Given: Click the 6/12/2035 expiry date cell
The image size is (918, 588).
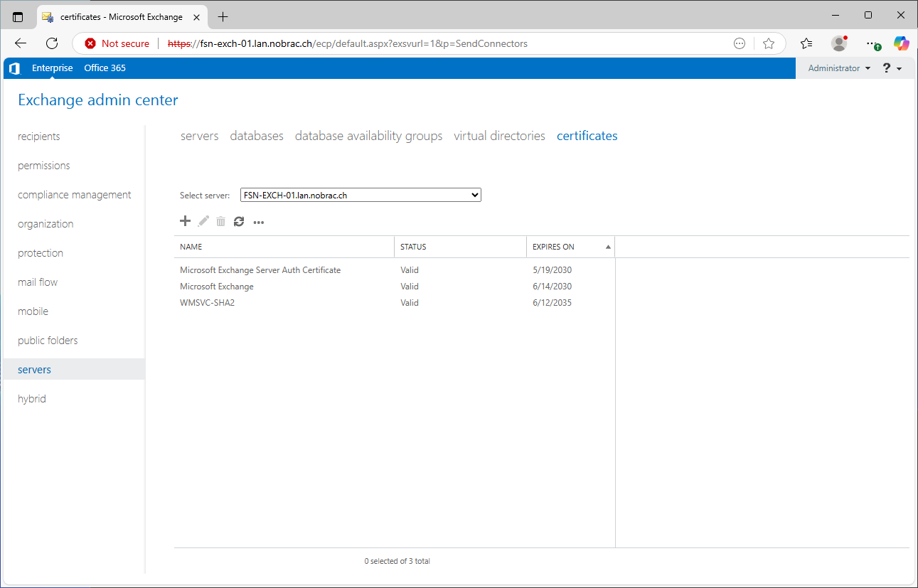Looking at the screenshot, I should [x=553, y=303].
